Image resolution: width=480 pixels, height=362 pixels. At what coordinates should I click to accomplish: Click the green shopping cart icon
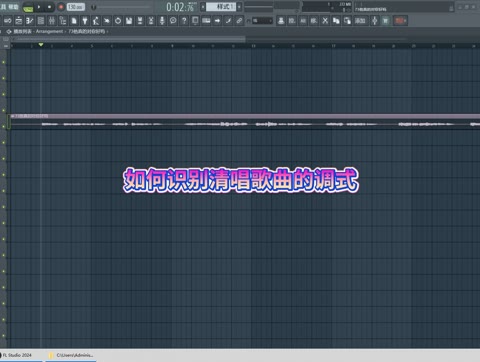click(x=386, y=21)
